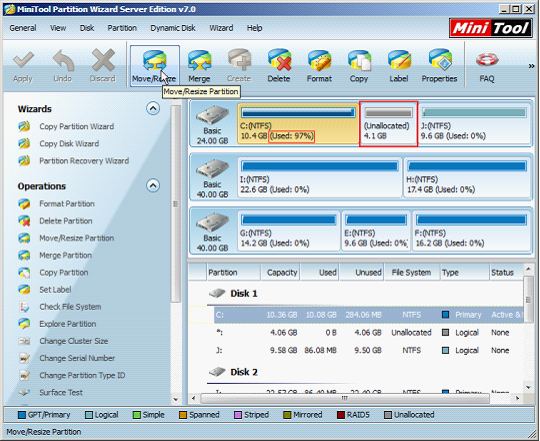Select F: NTFS 16.2 GB partition block
This screenshot has height=441, width=540.
(x=471, y=231)
